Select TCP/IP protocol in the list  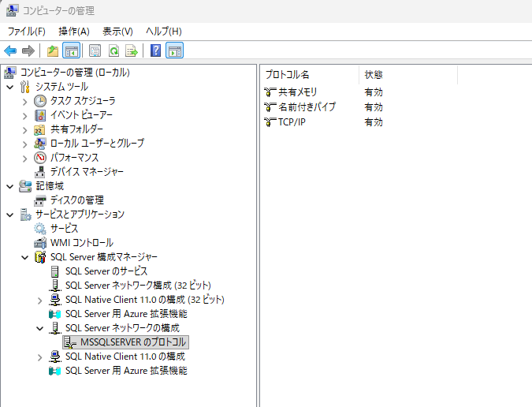coord(291,122)
